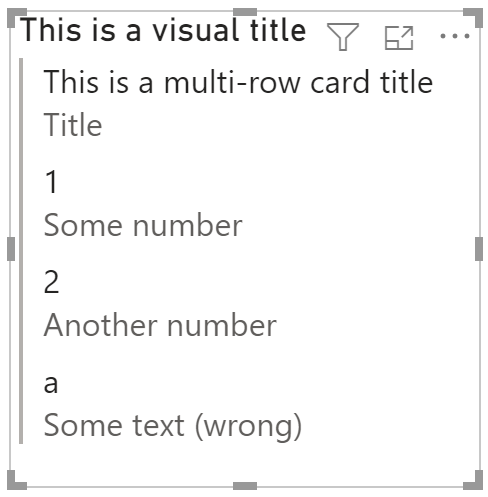Click the left-middle edge handle
Viewport: 488px width, 497px height.
(11, 249)
